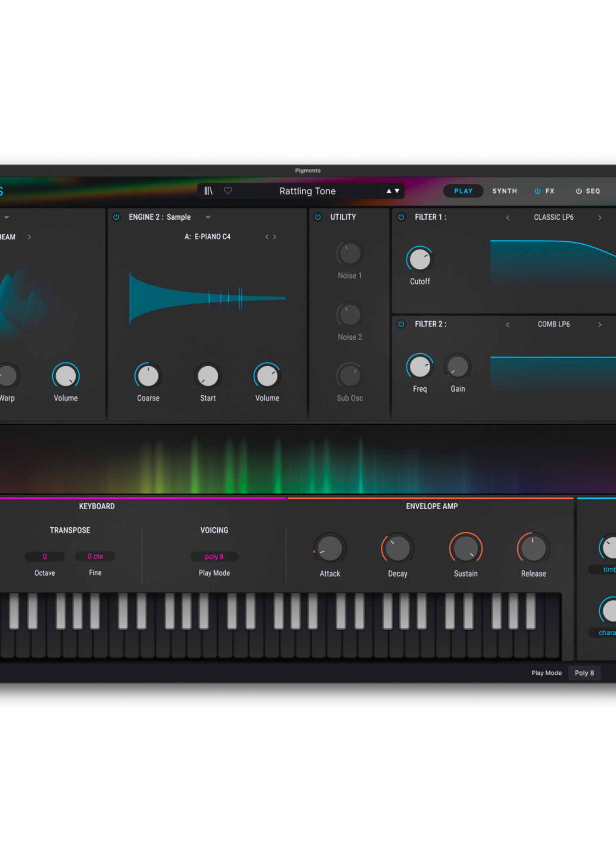Viewport: 616px width, 863px height.
Task: Click the ENVELOPE AMP section header
Action: point(432,506)
